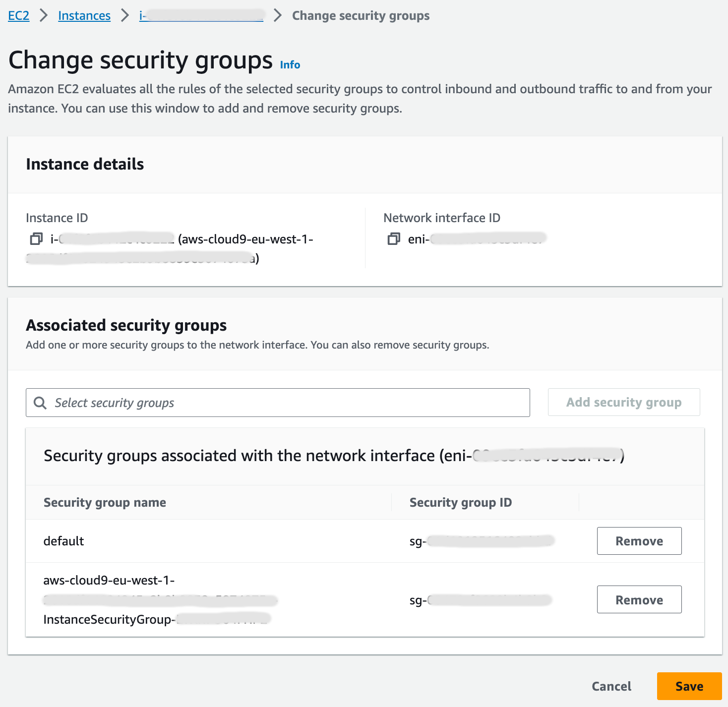Click the magnifier icon in security group search
Screen dimensions: 728x707
coord(40,402)
